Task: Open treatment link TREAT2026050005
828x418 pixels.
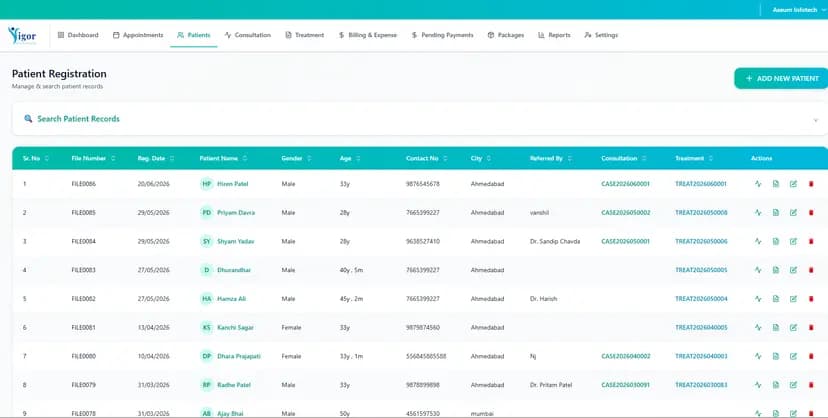Action: click(701, 270)
